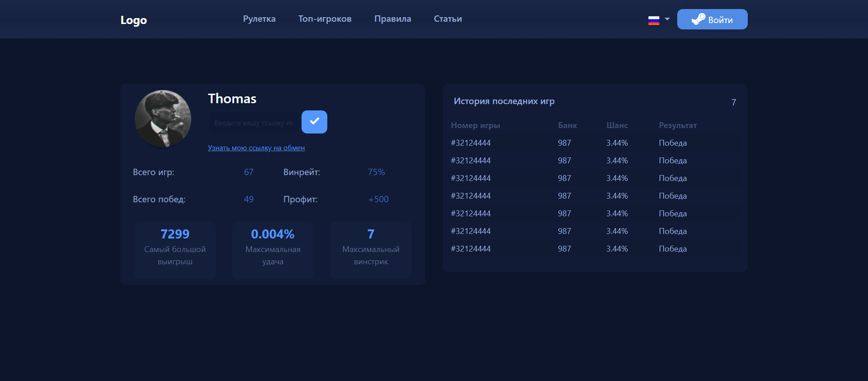Go to the Топ-игроков page
Viewport: 868px width, 381px height.
tap(325, 19)
